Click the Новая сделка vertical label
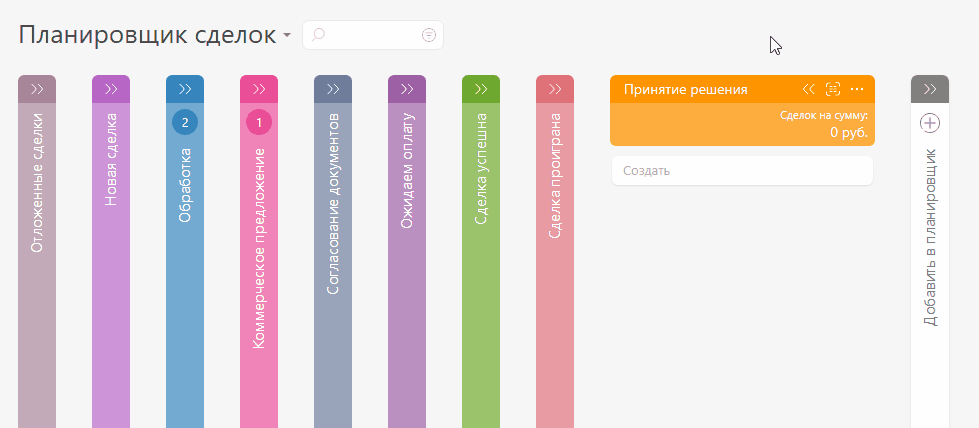Image resolution: width=979 pixels, height=428 pixels. (111, 159)
